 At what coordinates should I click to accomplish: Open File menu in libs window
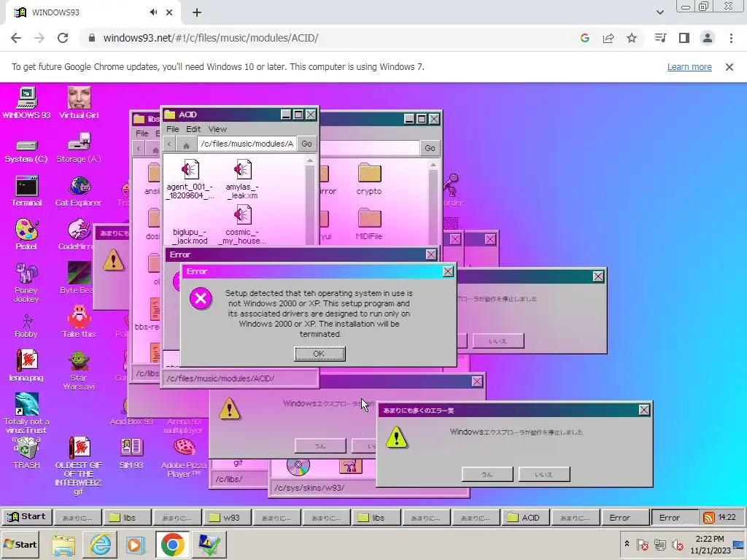(142, 133)
